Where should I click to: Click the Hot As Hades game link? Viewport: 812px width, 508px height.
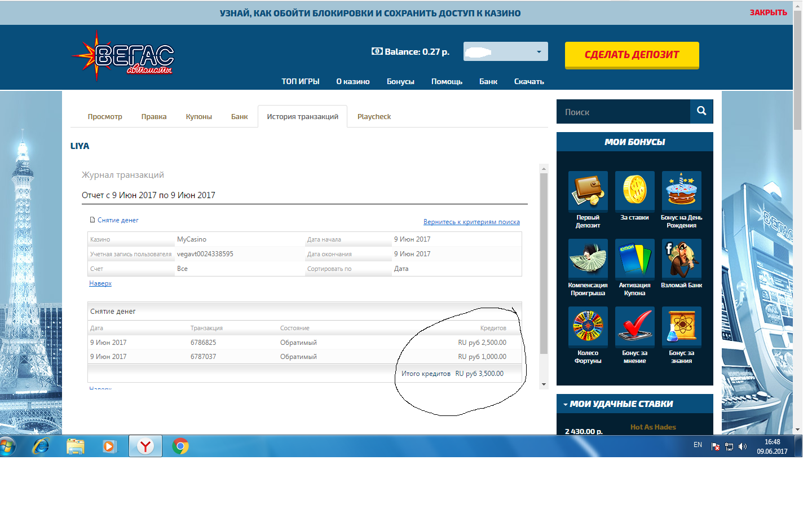(x=653, y=427)
